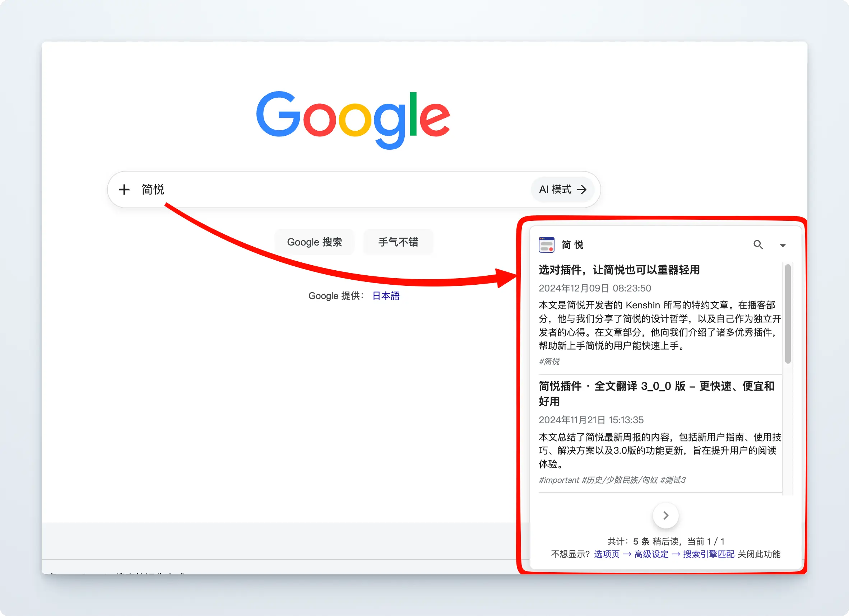The width and height of the screenshot is (849, 616).
Task: Click the date 2024年11月21日 15:13:35
Action: point(591,420)
